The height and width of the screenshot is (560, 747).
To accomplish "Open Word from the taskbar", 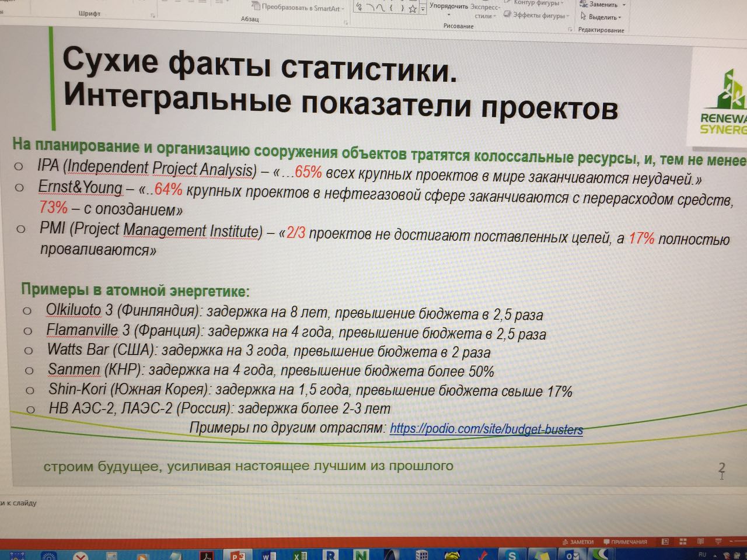I will pyautogui.click(x=270, y=555).
